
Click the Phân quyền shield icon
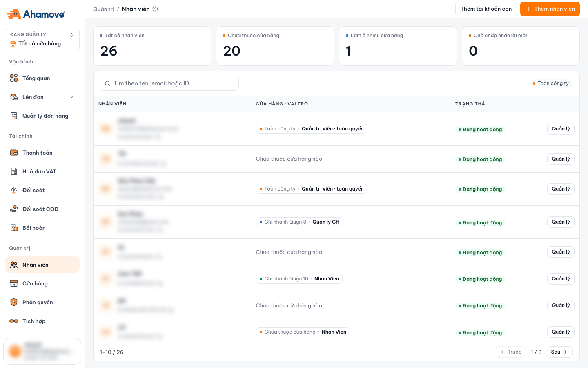tap(14, 302)
